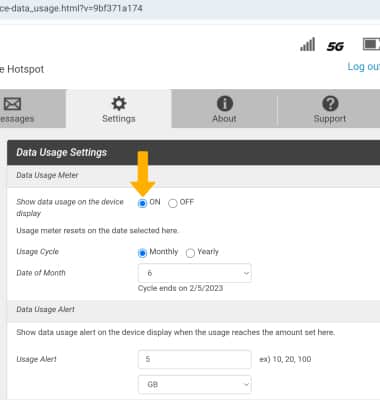The width and height of the screenshot is (380, 400).
Task: Click the battery status icon
Action: coord(371,44)
